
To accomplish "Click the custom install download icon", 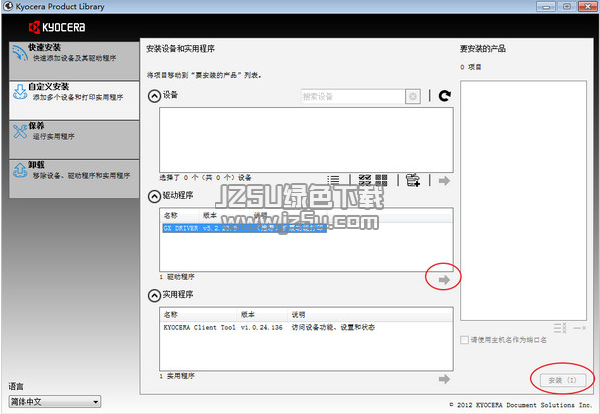I will (x=20, y=92).
